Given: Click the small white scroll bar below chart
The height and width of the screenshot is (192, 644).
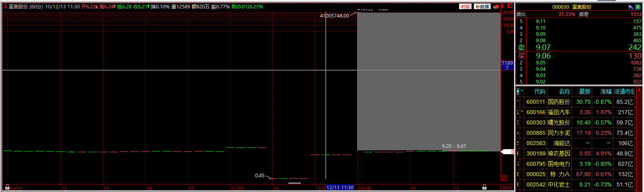Looking at the screenshot, I should [x=295, y=183].
